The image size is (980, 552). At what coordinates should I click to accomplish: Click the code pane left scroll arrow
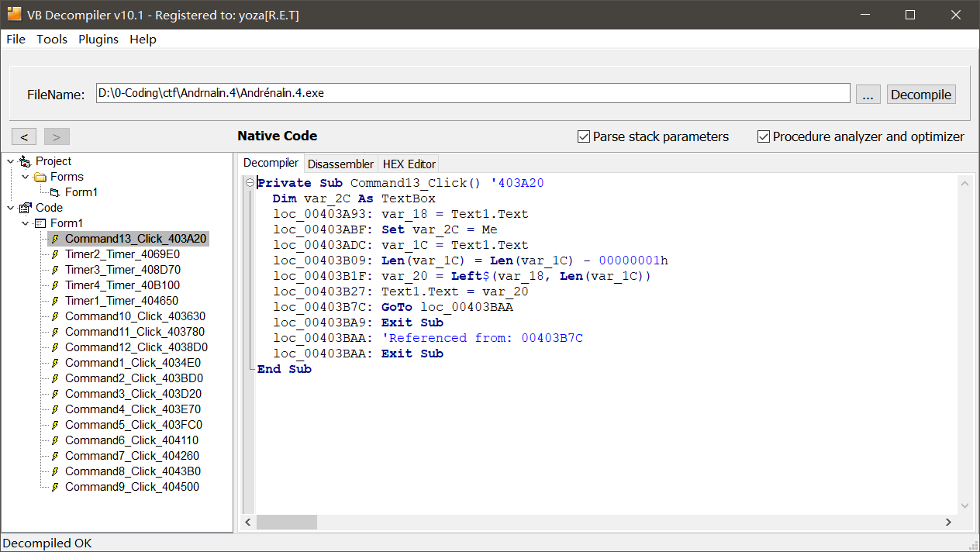pyautogui.click(x=249, y=523)
